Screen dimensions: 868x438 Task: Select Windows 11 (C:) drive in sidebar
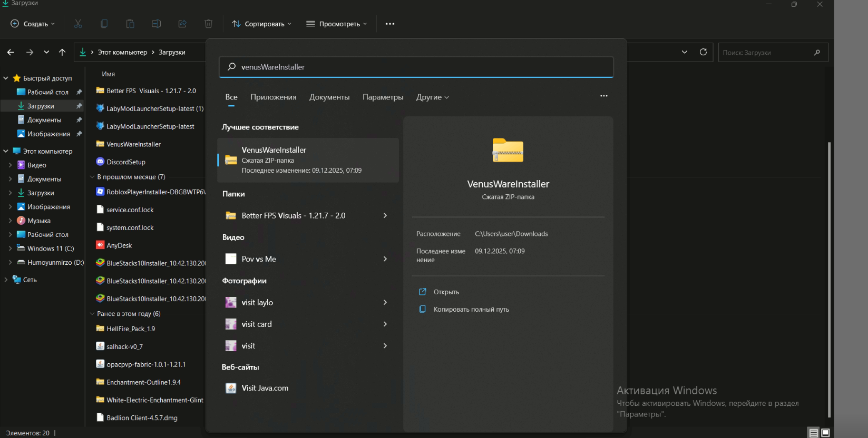click(51, 248)
